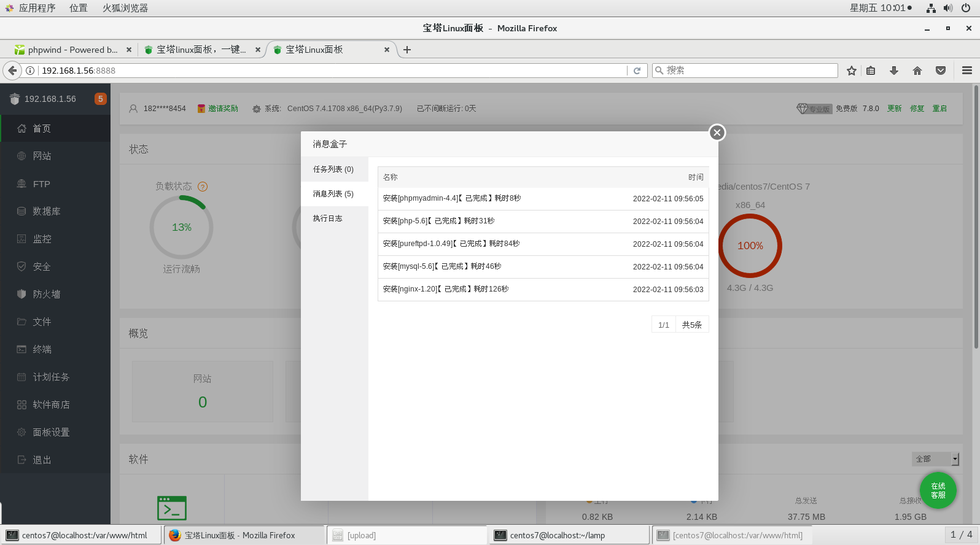Open the 防火墙 firewall icon
Image resolution: width=980 pixels, height=545 pixels.
point(21,294)
